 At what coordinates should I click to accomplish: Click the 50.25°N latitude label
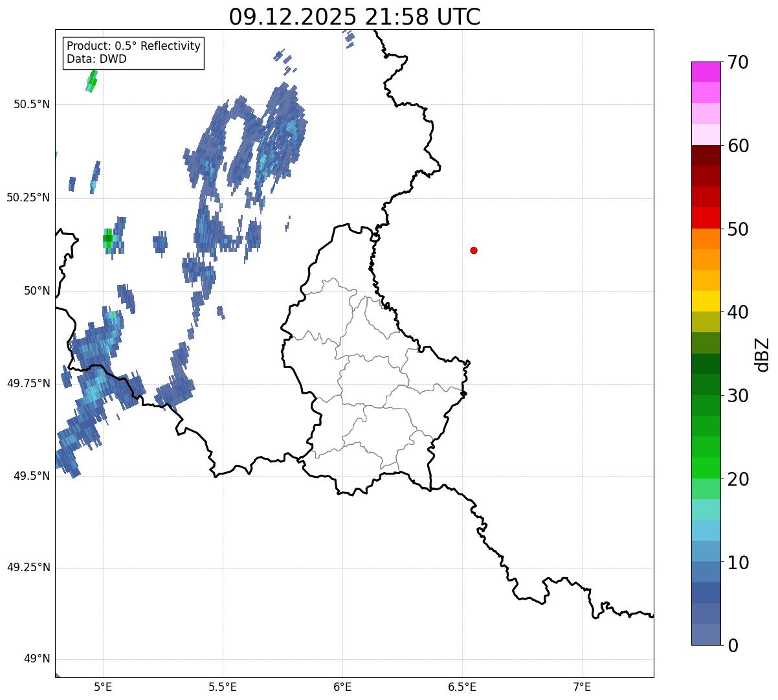(x=28, y=198)
